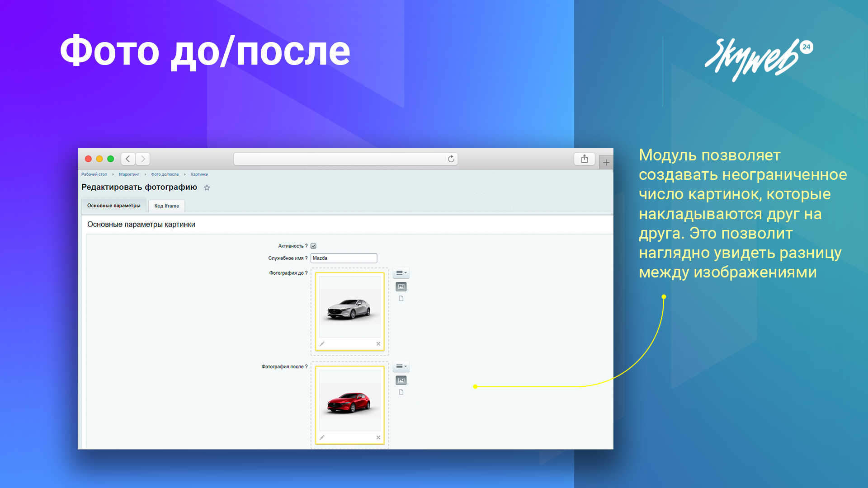Switch to the Код Iframe tab
The height and width of the screenshot is (488, 868).
[166, 206]
